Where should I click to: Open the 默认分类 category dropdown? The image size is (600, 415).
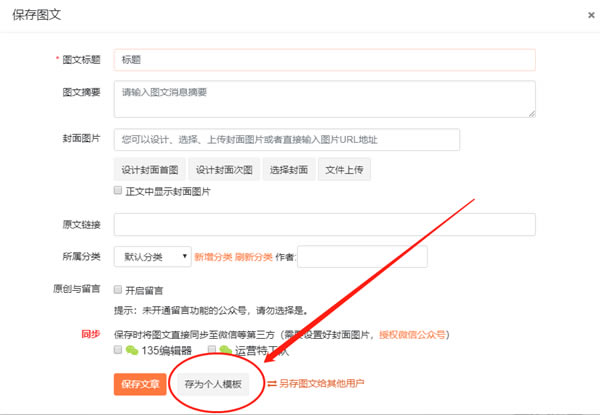click(152, 257)
